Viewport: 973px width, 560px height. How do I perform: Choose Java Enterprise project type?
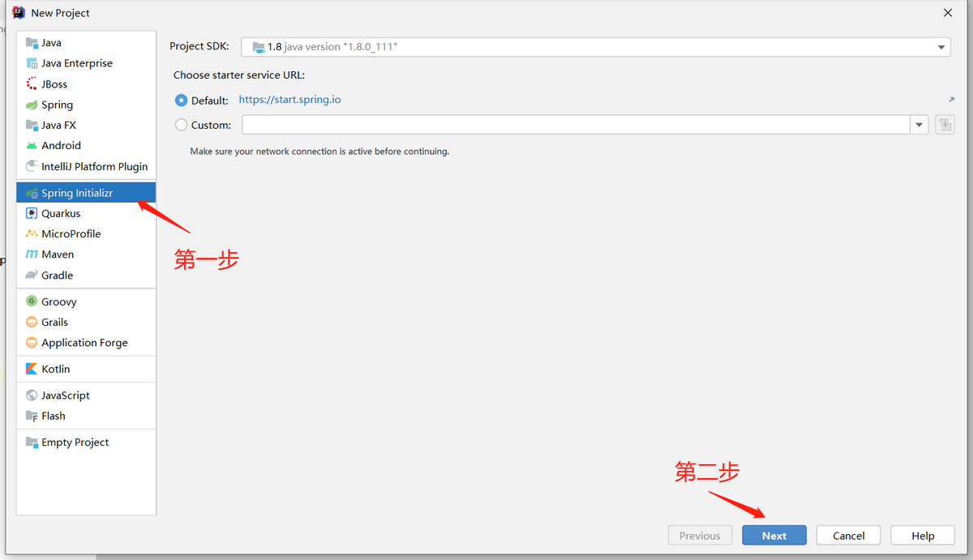click(86, 63)
